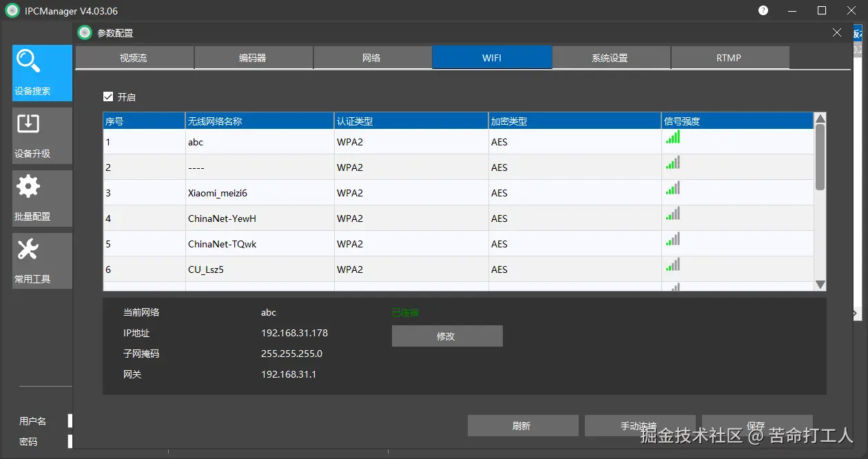The width and height of the screenshot is (868, 459).
Task: Open the RTMP tab
Action: pos(730,58)
